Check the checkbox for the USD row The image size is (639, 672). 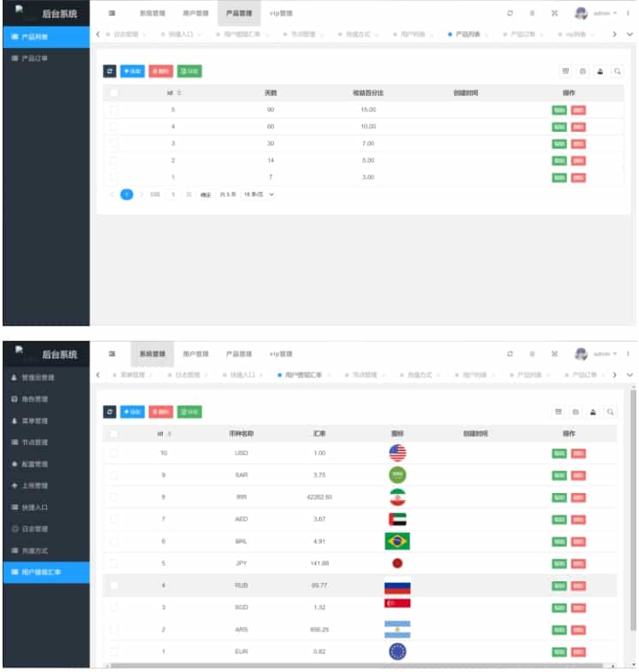coord(113,453)
